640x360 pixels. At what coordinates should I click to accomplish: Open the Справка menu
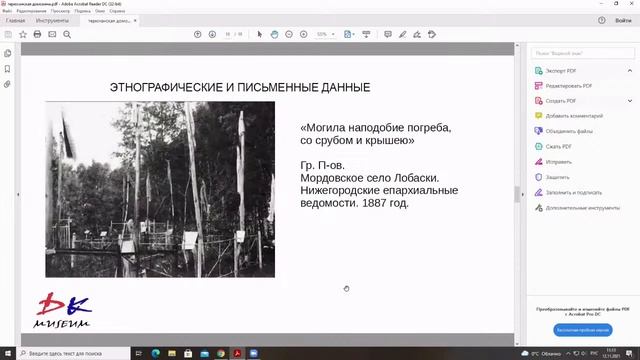pos(117,11)
